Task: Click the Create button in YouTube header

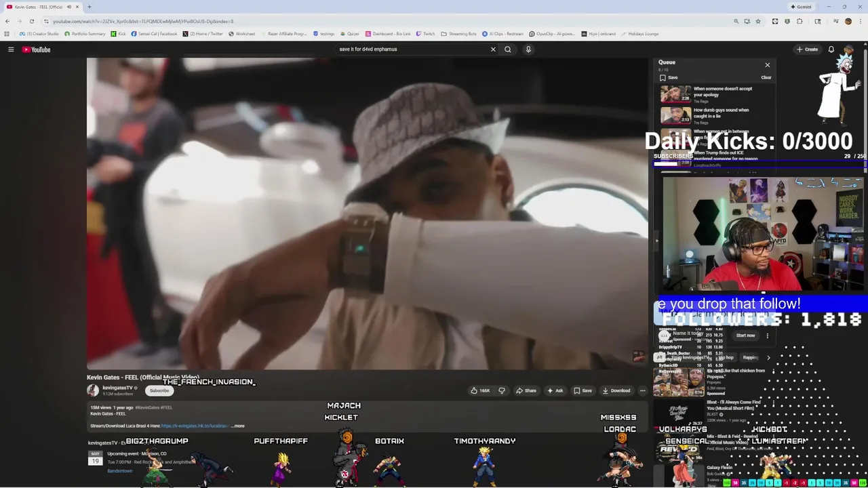Action: 807,49
